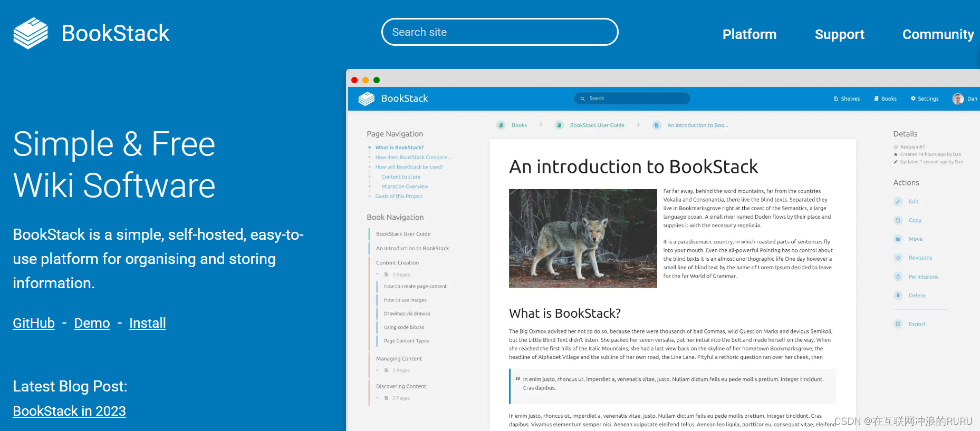Open the Install link
This screenshot has width=980, height=431.
148,323
